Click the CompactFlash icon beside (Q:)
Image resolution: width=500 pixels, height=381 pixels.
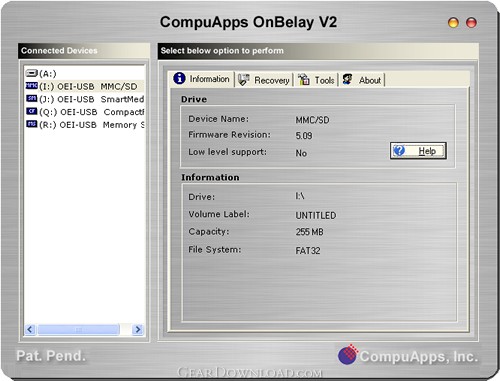tap(32, 111)
